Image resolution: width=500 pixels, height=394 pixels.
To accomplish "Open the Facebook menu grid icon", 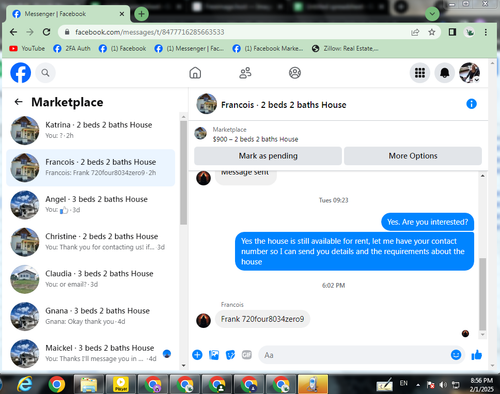I will tap(420, 73).
